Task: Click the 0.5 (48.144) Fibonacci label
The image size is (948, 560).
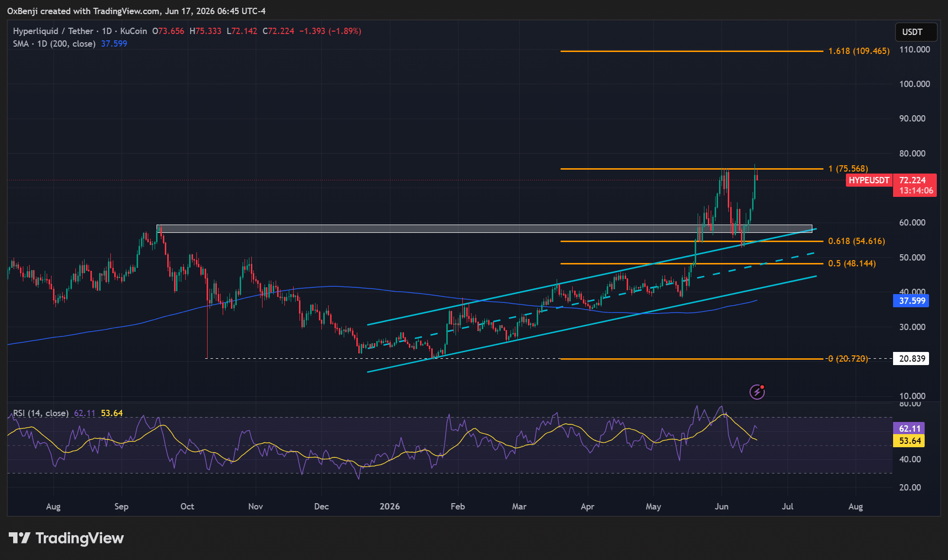Action: (852, 263)
